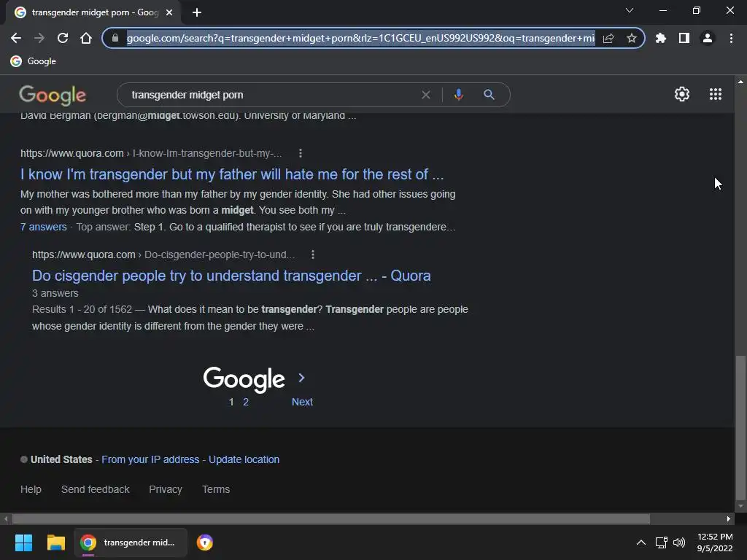Screen dimensions: 747x560
Task: Open the shield app on taskbar
Action: [205, 542]
